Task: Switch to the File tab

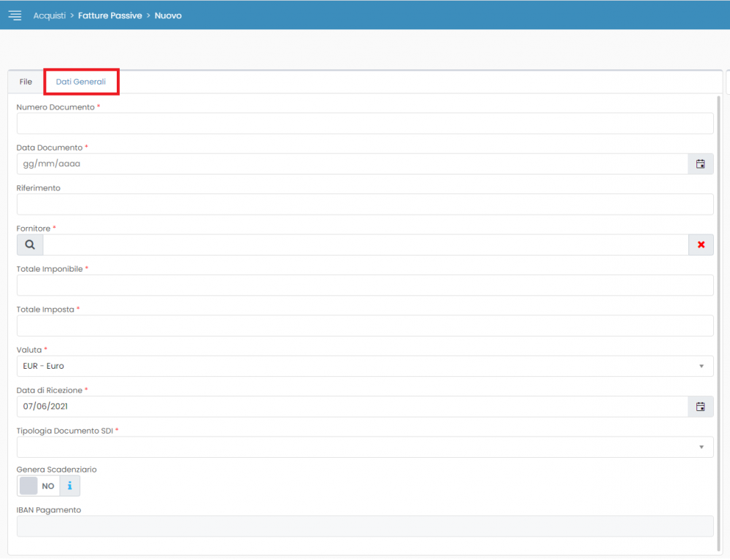Action: (26, 82)
